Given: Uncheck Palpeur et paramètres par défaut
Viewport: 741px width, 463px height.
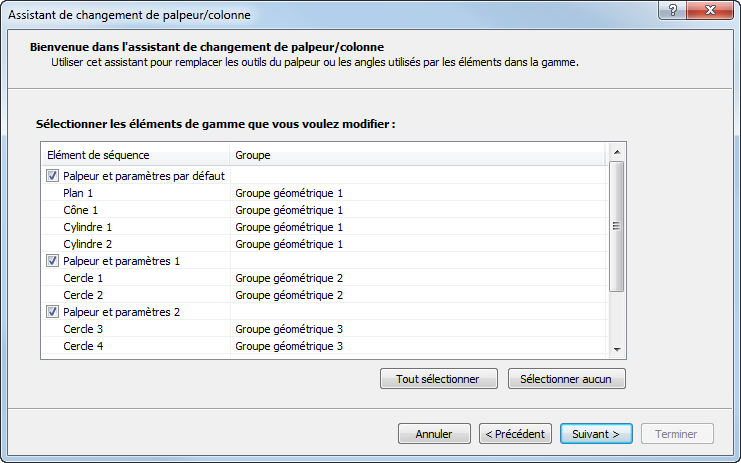Looking at the screenshot, I should pos(52,176).
